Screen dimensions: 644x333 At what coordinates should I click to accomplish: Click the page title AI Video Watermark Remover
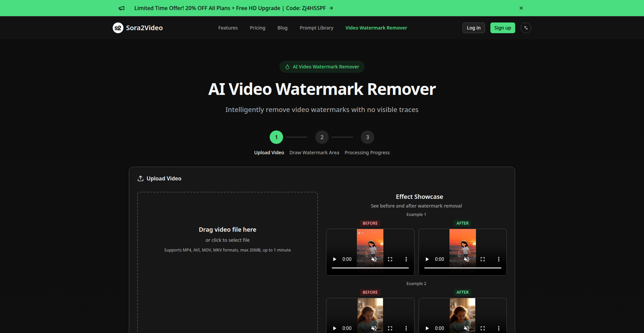[322, 89]
